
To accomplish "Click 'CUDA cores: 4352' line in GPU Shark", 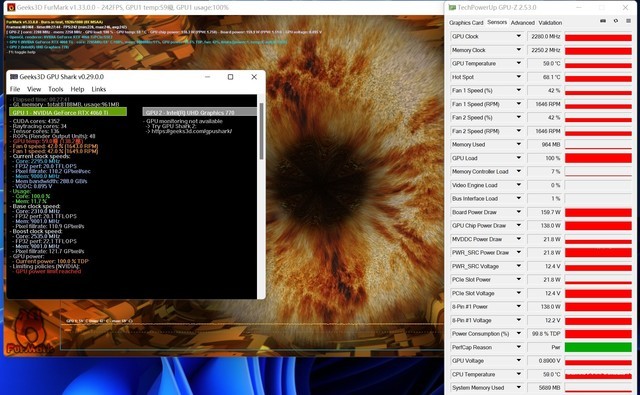I will (x=36, y=121).
